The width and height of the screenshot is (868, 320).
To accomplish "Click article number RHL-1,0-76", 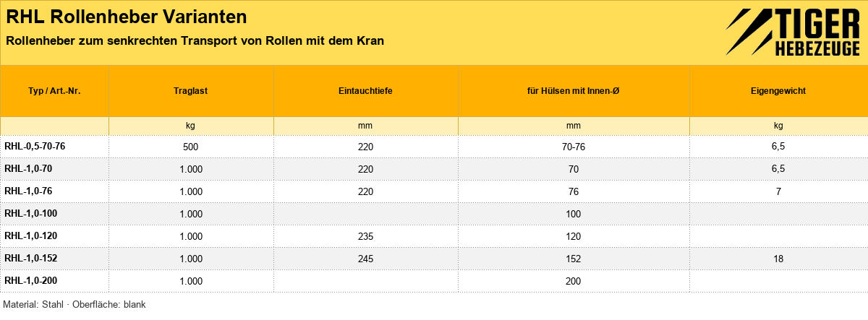I will (x=28, y=191).
